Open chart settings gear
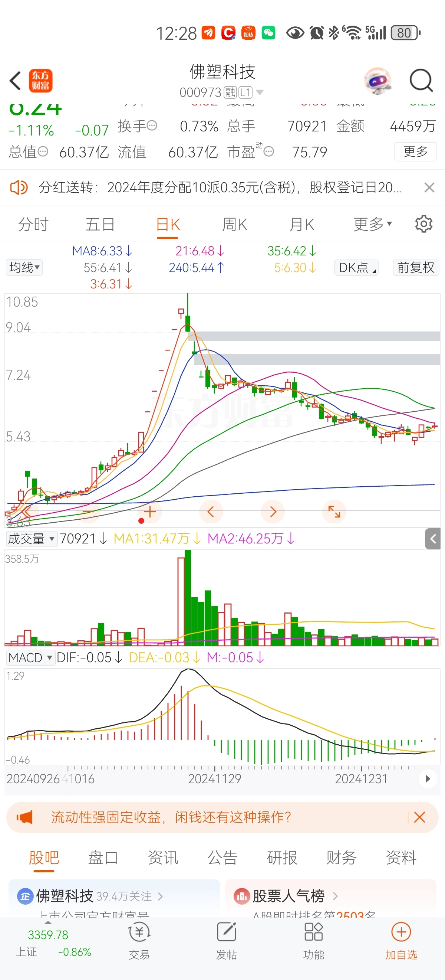 click(424, 224)
